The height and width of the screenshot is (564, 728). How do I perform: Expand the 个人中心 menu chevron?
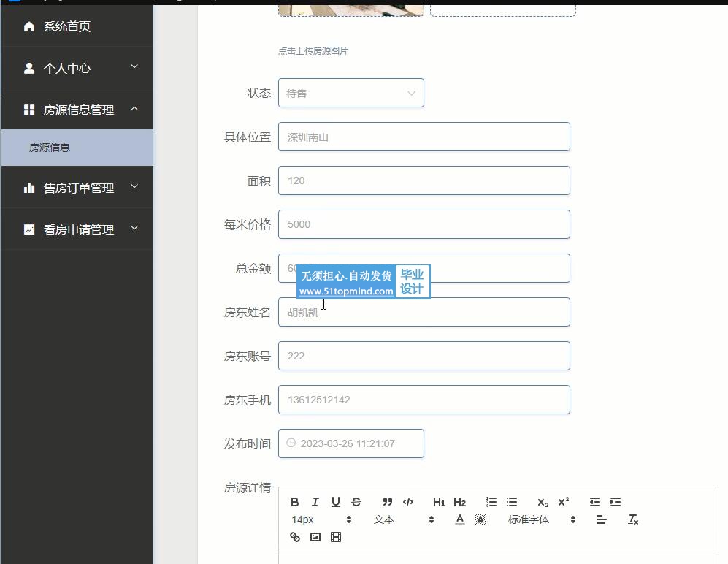134,66
